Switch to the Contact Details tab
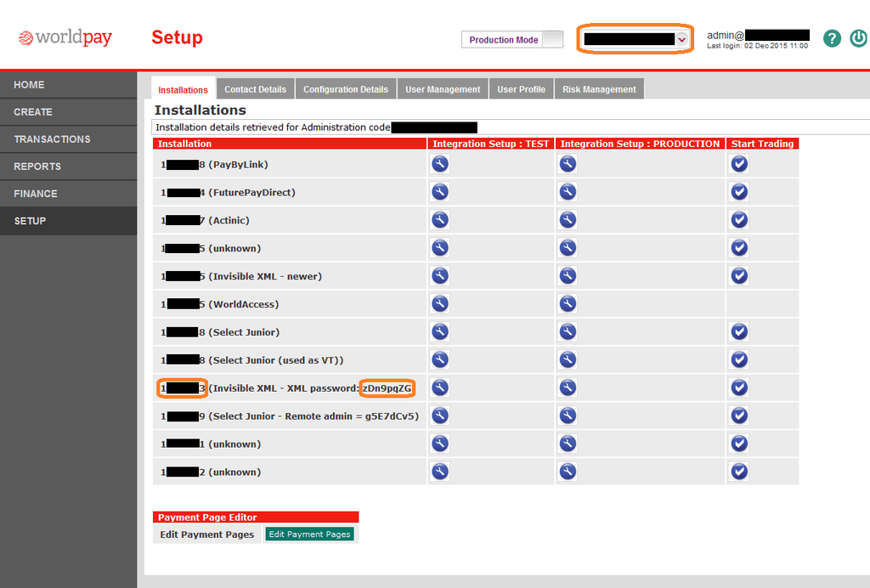Viewport: 870px width, 588px height. click(x=255, y=89)
